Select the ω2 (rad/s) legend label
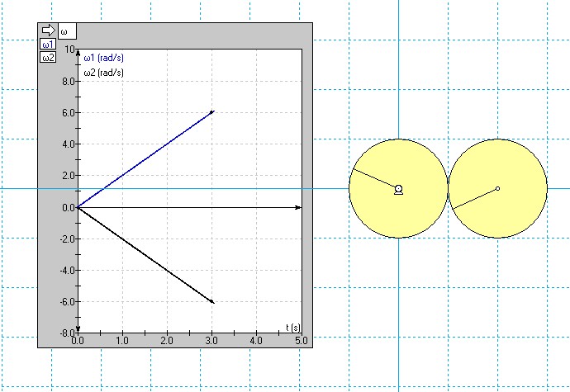Image resolution: width=570 pixels, height=392 pixels. (104, 73)
